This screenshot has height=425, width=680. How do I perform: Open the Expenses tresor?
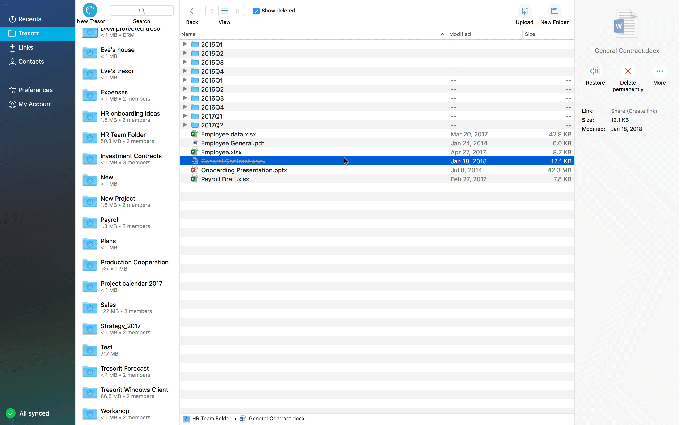(x=128, y=95)
